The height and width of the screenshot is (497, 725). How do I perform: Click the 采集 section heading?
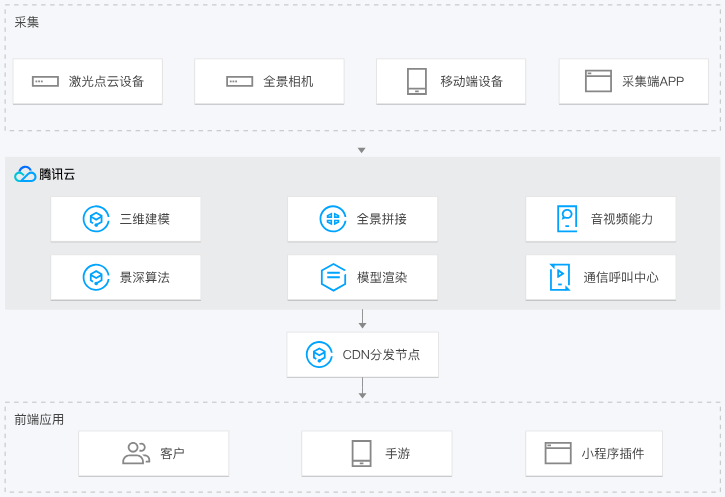27,22
